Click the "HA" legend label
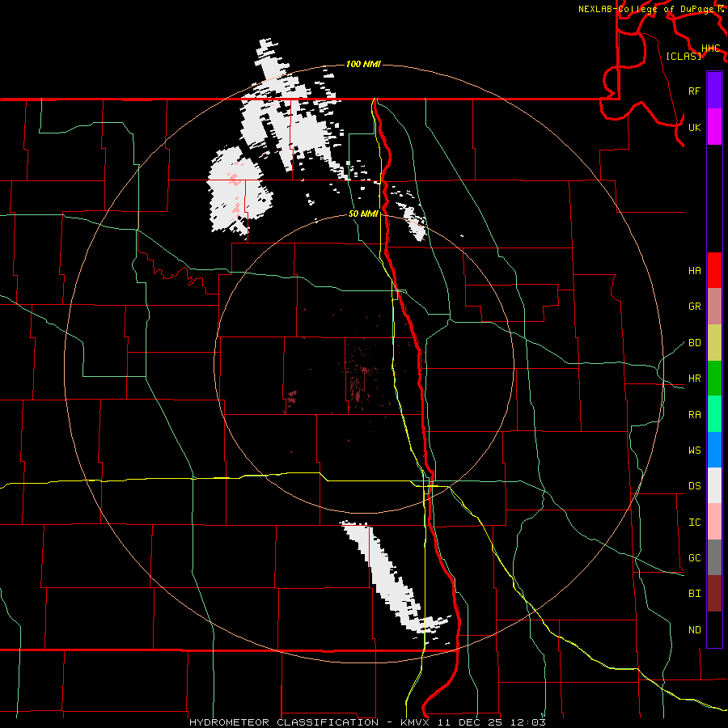728x728 pixels. coord(694,271)
